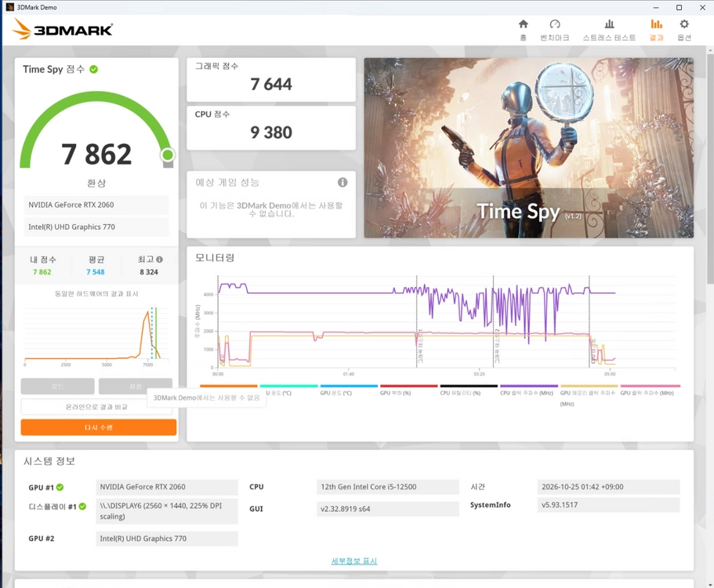Click the 3DMark Demo title bar app icon
The height and width of the screenshot is (588, 714).
pyautogui.click(x=9, y=7)
